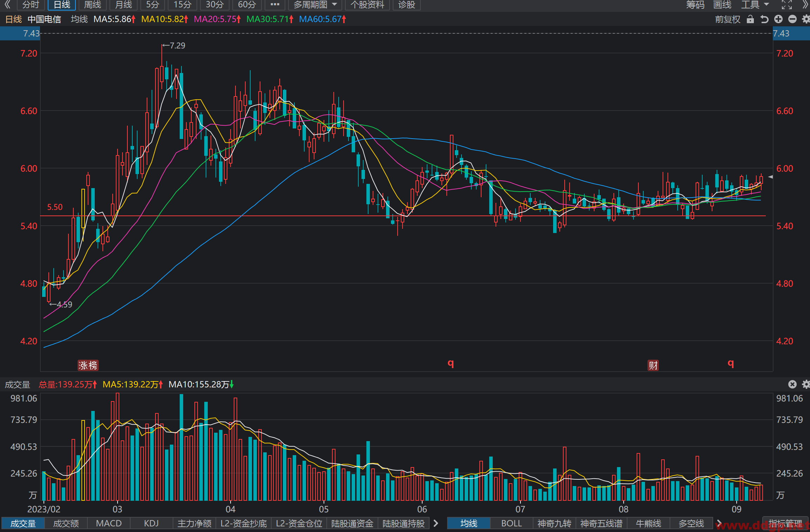Zoom out with the minus circle icon
Screen dimensions: 810x532
click(x=792, y=19)
